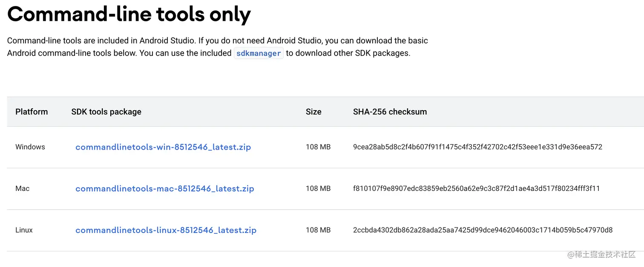The height and width of the screenshot is (267, 644).
Task: Click the SDK tools package column header
Action: pos(106,112)
